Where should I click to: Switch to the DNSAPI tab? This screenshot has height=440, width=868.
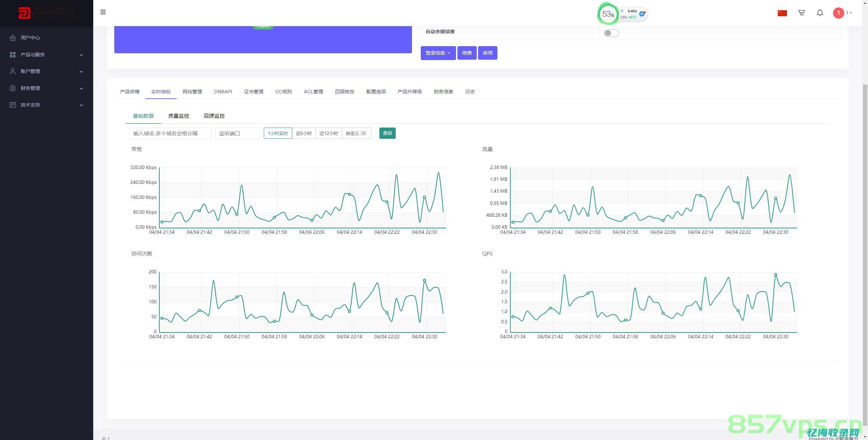click(x=223, y=92)
